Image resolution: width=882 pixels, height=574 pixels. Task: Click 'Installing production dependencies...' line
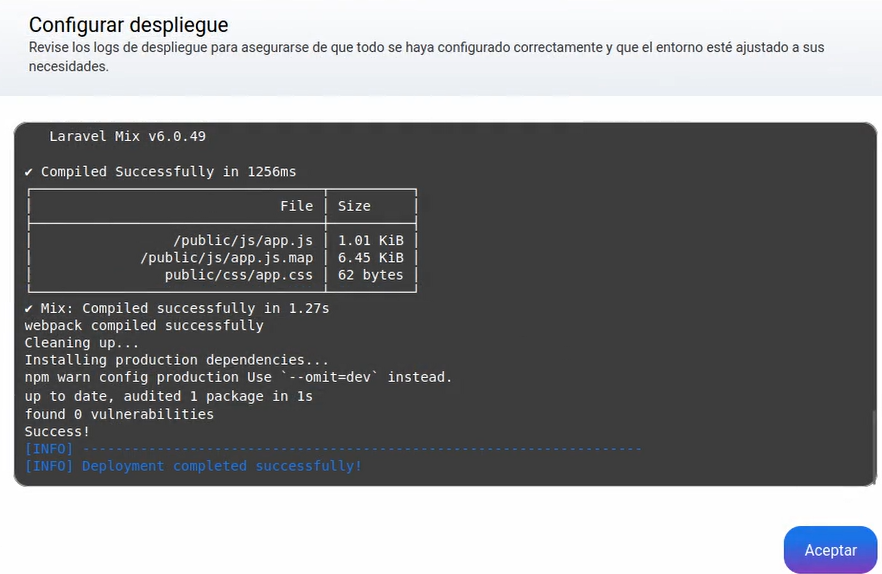177,360
